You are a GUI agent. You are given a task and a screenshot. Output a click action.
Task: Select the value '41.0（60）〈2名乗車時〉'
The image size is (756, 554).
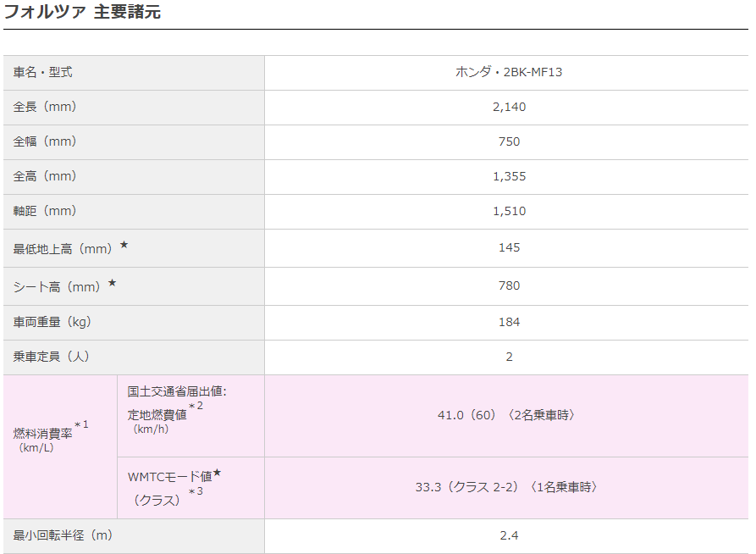(x=506, y=415)
